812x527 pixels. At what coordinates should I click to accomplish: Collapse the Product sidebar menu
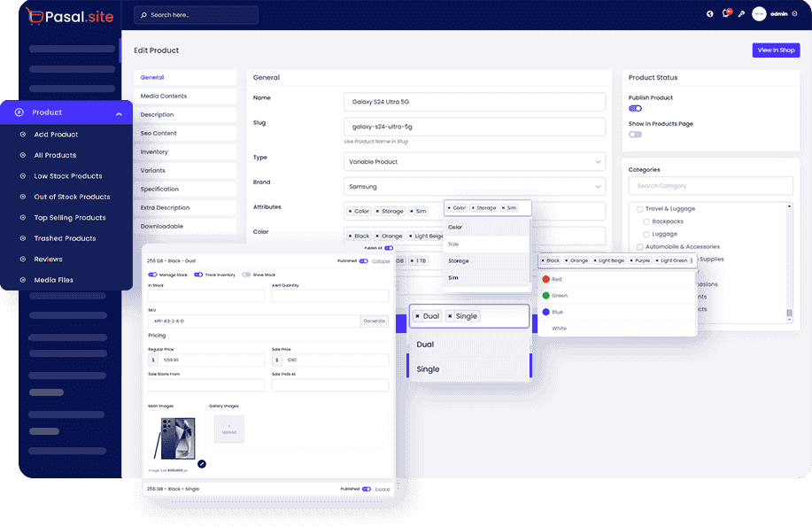click(x=120, y=113)
